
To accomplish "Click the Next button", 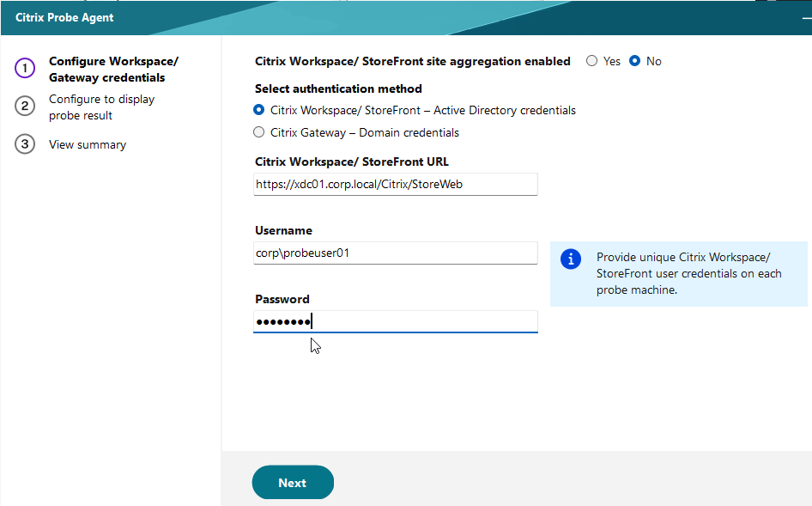I will [x=293, y=482].
